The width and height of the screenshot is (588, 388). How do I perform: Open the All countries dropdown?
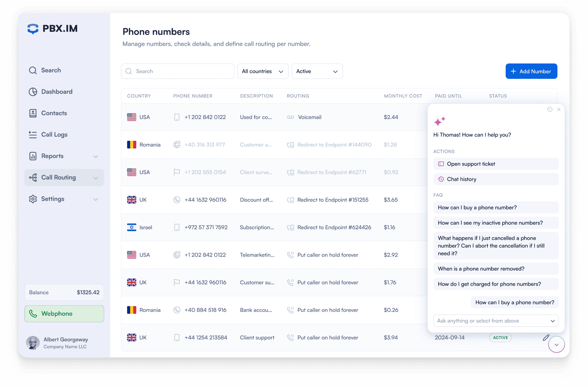pyautogui.click(x=263, y=71)
